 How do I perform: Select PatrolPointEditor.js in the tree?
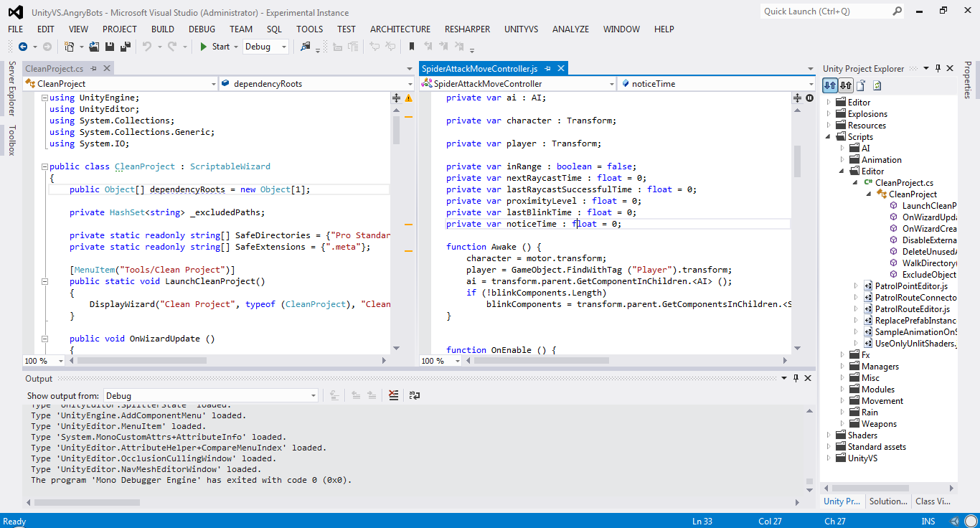911,286
